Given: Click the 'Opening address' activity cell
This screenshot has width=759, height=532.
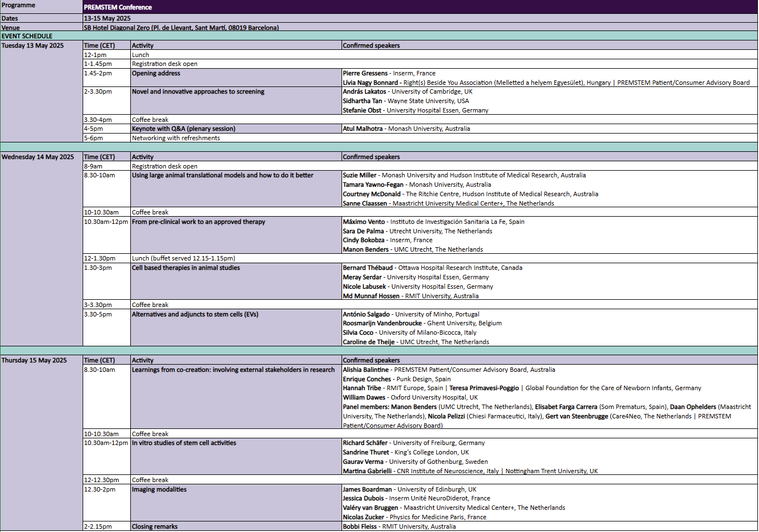Looking at the screenshot, I should click(x=236, y=78).
